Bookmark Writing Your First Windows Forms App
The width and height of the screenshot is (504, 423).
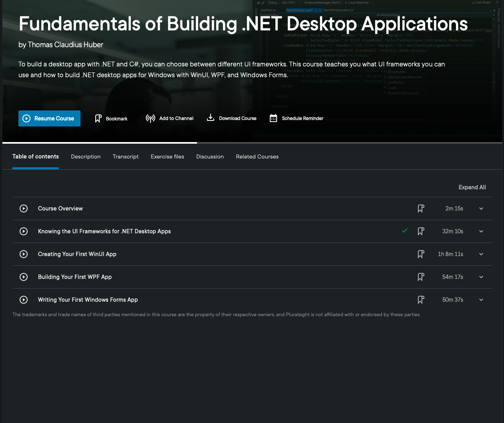pos(421,300)
